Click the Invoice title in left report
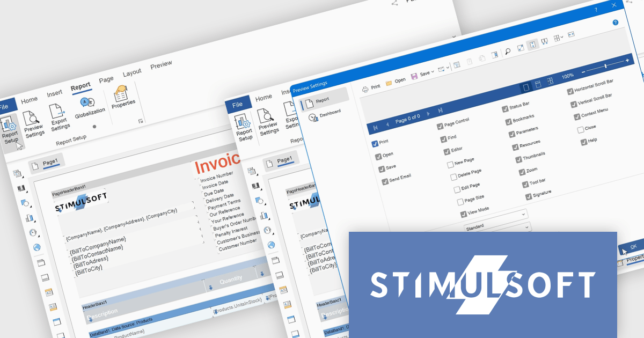This screenshot has height=338, width=644. (x=218, y=162)
